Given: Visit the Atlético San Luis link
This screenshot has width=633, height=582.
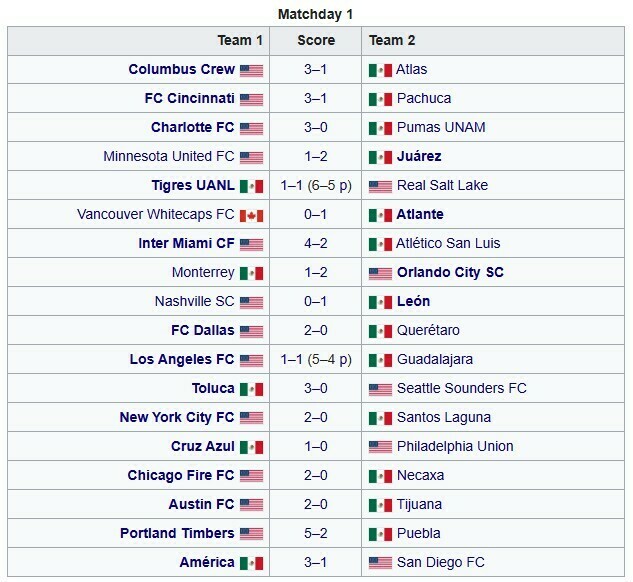Looking at the screenshot, I should click(x=448, y=243).
